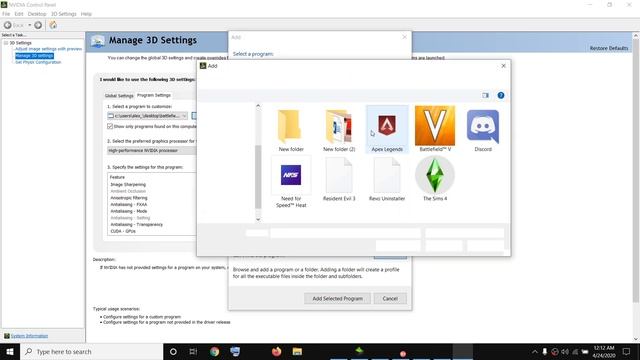Open the Desktop menu
This screenshot has width=640, height=360.
coord(37,14)
